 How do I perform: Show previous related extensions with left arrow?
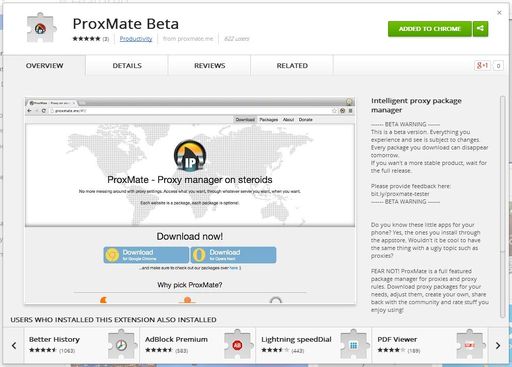14,345
